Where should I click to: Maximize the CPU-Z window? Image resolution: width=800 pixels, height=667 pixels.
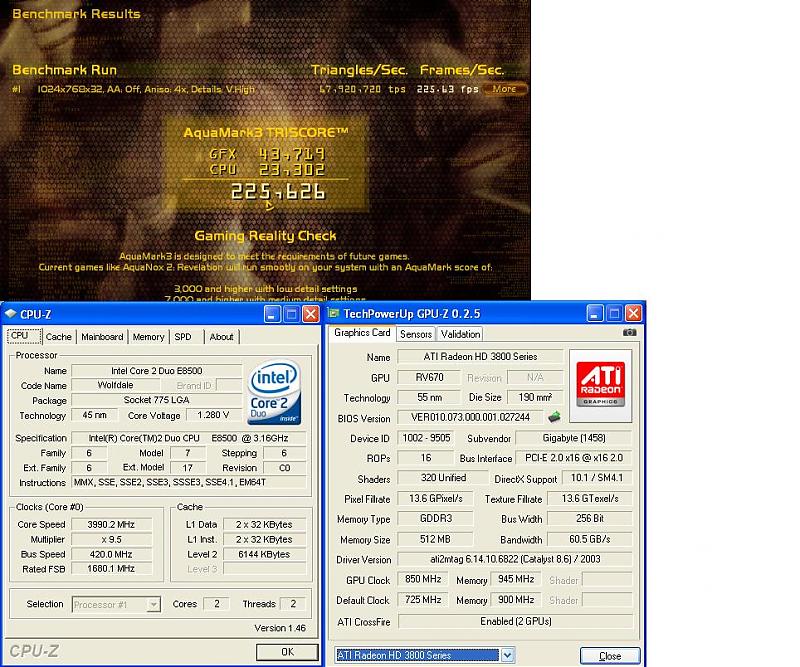pyautogui.click(x=291, y=314)
